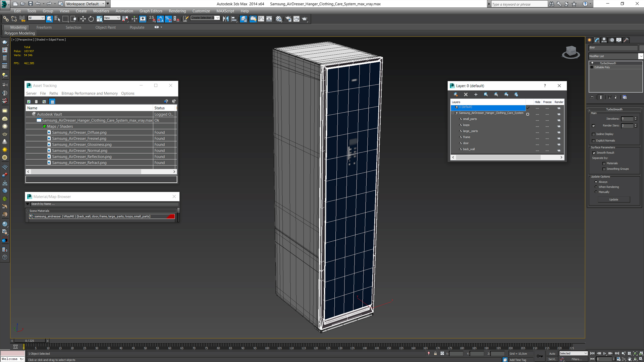Switch to Object Paint ribbon tab

pos(105,27)
